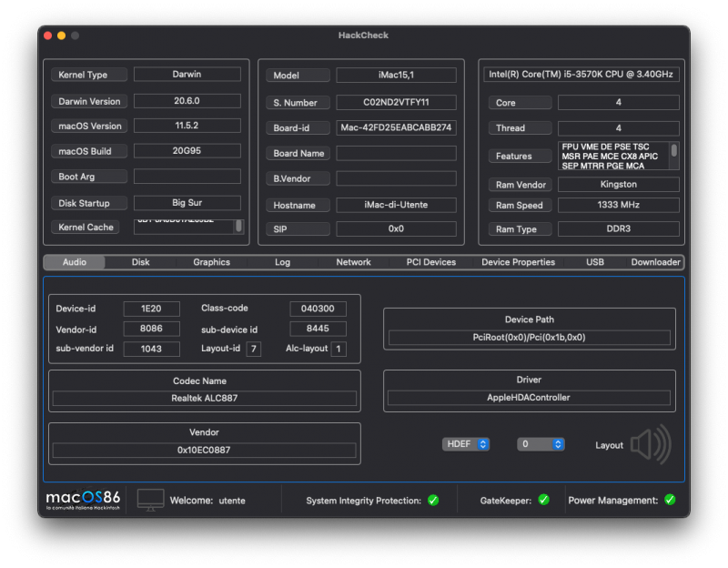Click the Device Path text field
The image size is (728, 568).
coord(529,338)
